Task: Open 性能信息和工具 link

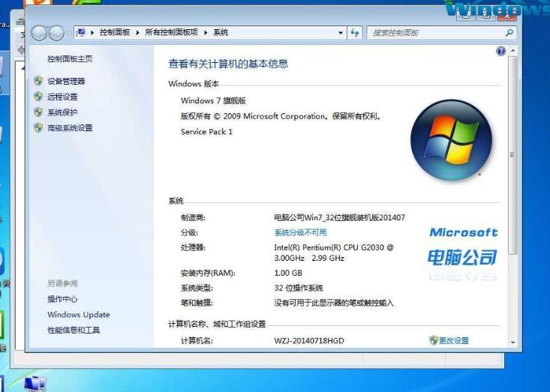Action: [x=74, y=330]
